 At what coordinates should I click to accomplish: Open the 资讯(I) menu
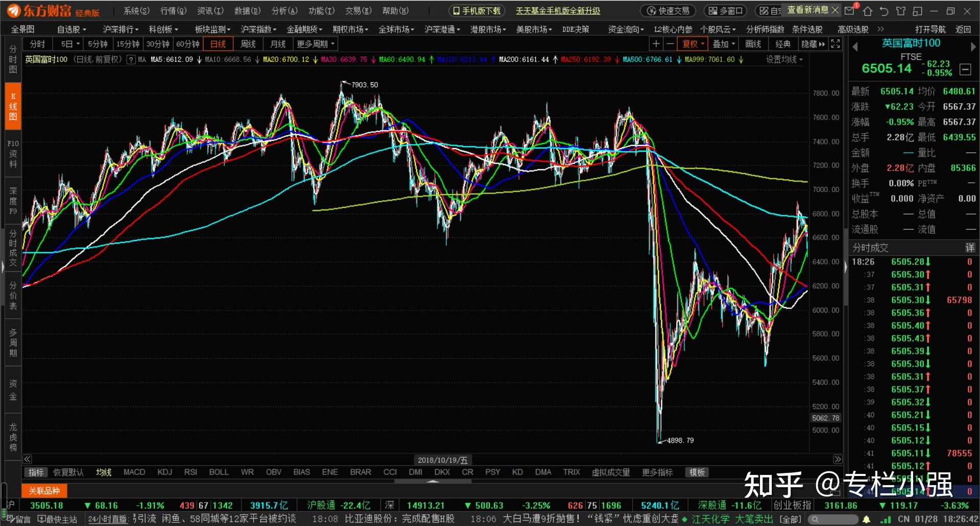pyautogui.click(x=210, y=11)
